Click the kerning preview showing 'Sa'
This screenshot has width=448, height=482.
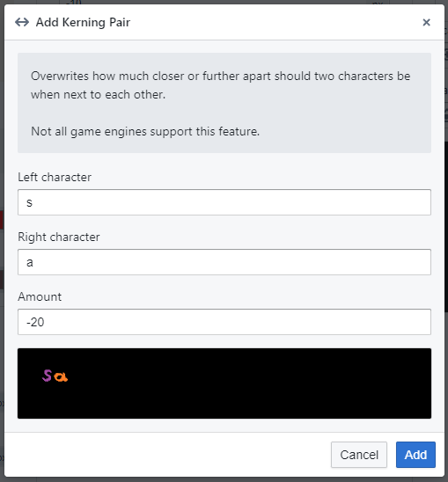(x=224, y=383)
